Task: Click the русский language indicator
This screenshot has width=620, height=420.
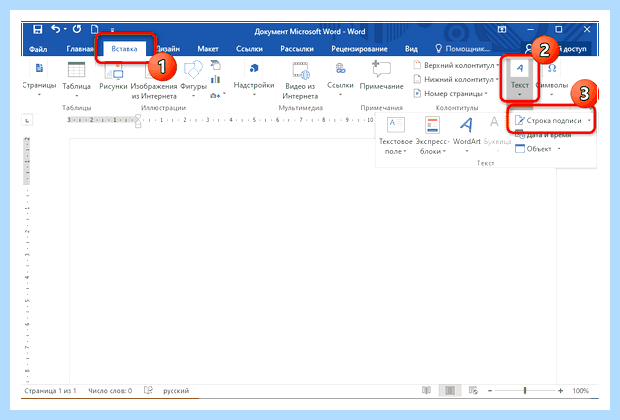Action: point(176,391)
